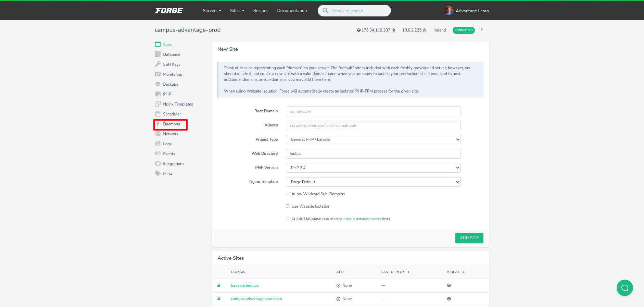Click the CONNECTED status badge

(x=464, y=30)
